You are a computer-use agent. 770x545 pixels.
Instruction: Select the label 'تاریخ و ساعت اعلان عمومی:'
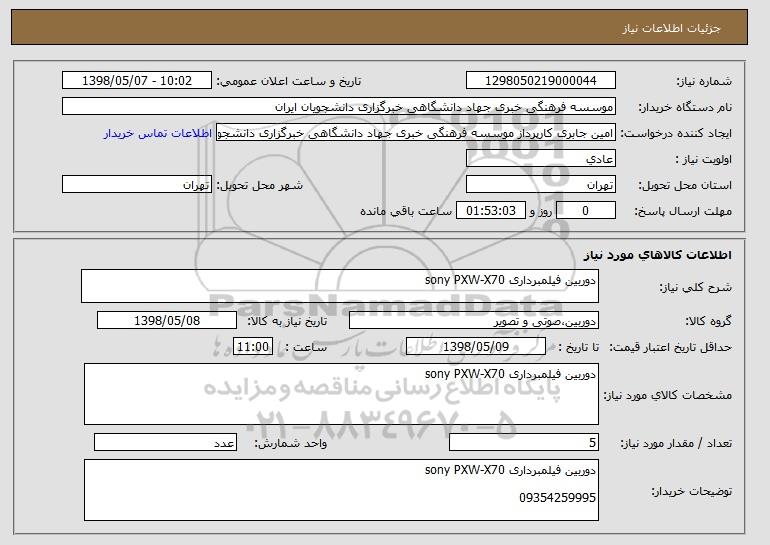click(289, 81)
